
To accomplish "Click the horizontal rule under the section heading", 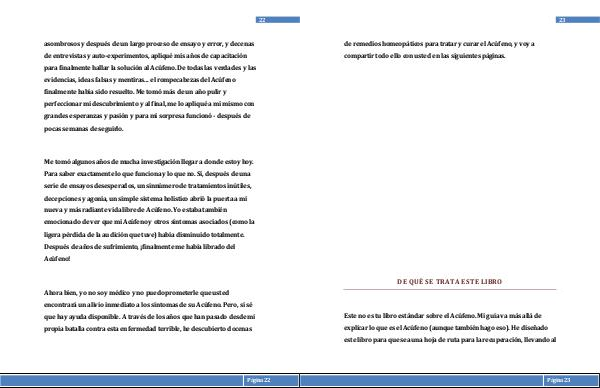I will coord(450,290).
